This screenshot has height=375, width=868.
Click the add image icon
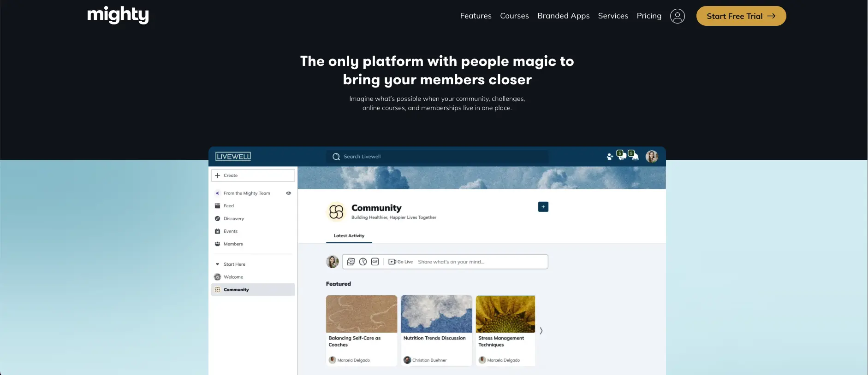coord(351,262)
